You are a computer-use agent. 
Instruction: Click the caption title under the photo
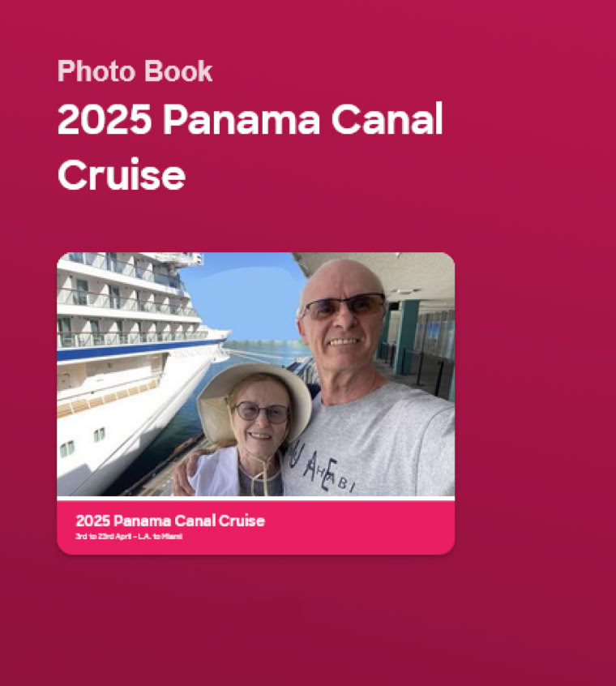170,521
